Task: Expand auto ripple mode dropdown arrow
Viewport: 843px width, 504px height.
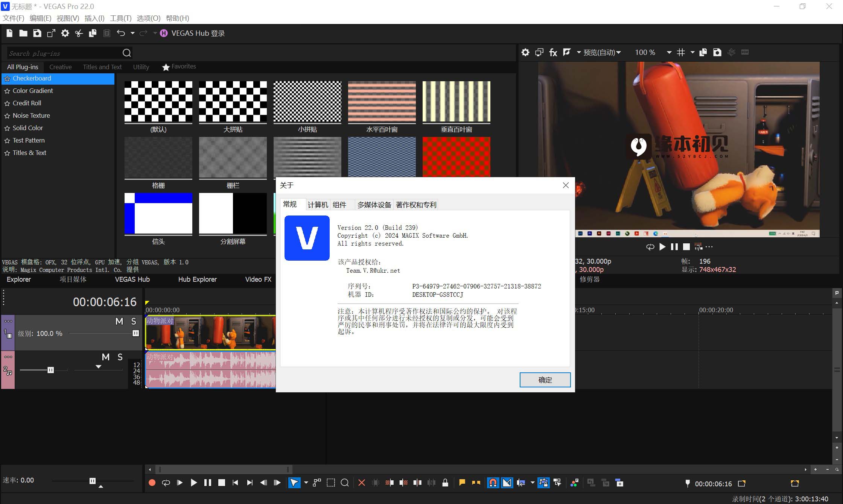Action: tap(533, 483)
